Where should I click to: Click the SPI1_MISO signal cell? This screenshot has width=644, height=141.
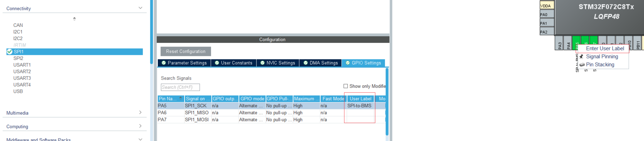[197, 113]
